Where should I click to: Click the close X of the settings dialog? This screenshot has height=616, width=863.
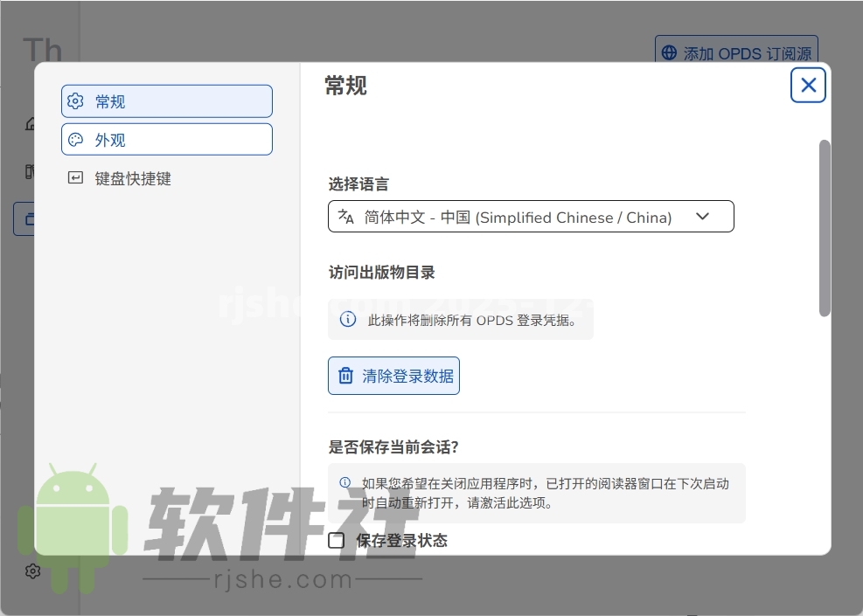[807, 85]
